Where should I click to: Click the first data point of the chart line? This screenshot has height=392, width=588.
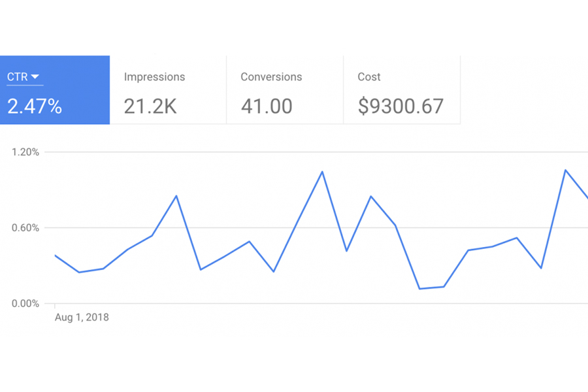55,255
